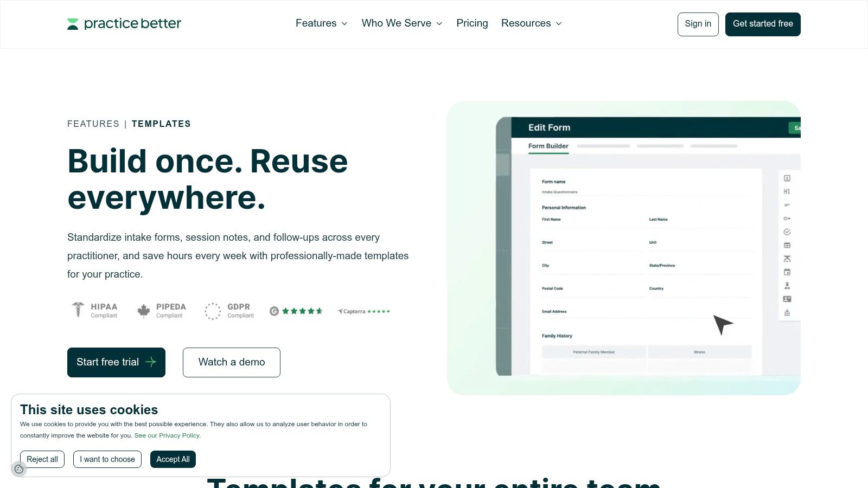
Task: Select the Form Builder tab
Action: click(548, 146)
